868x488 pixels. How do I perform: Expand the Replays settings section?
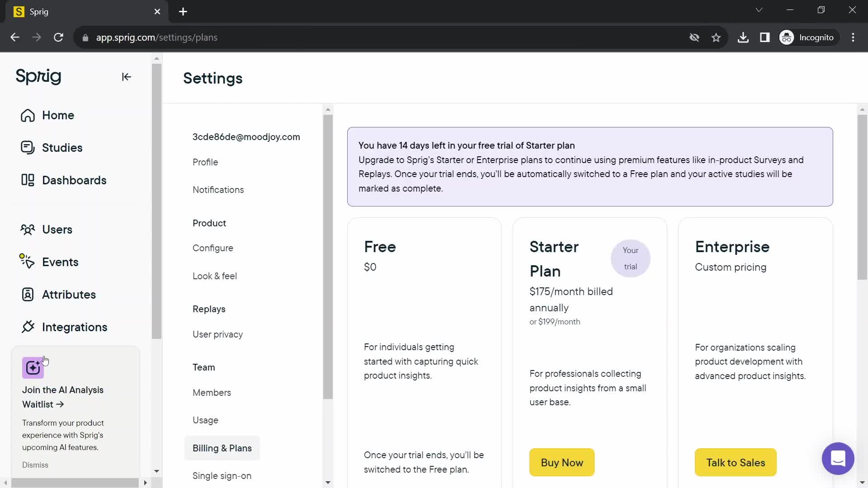pos(210,309)
